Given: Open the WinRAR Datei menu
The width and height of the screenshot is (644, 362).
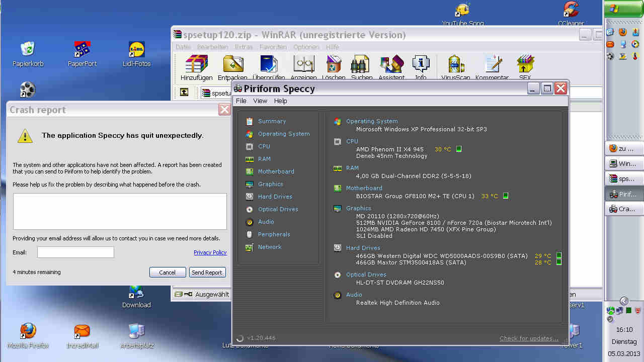Looking at the screenshot, I should [183, 47].
